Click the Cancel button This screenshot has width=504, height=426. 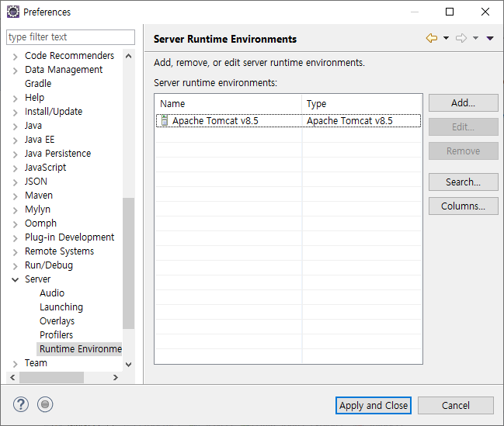click(x=456, y=406)
